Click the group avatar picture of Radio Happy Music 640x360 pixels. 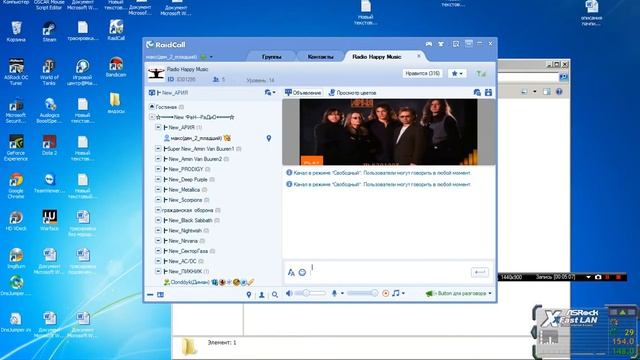[156, 74]
